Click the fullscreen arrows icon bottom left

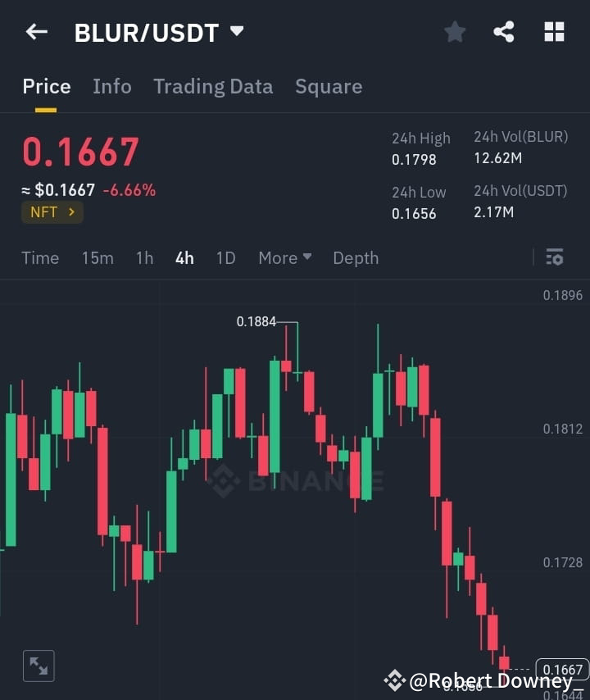click(x=38, y=666)
